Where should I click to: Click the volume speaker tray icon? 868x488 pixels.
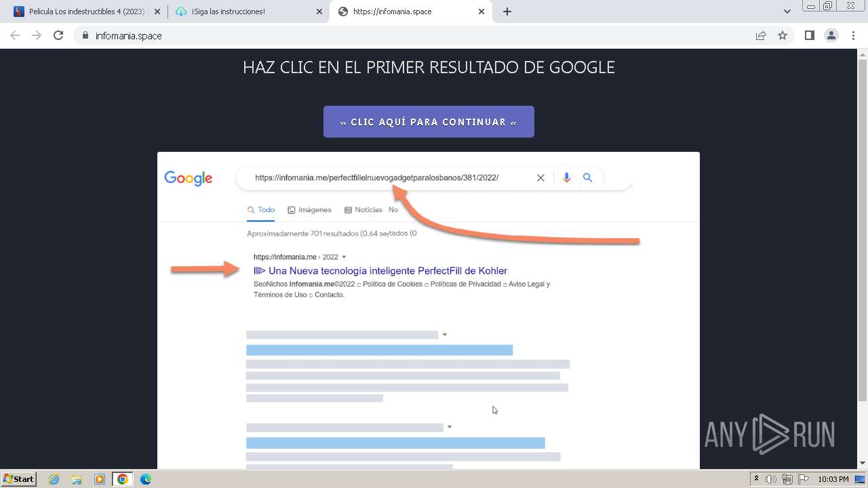pos(771,479)
